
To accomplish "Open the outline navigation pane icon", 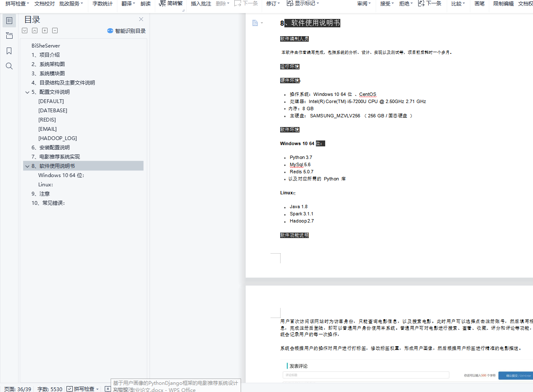I will [9, 20].
